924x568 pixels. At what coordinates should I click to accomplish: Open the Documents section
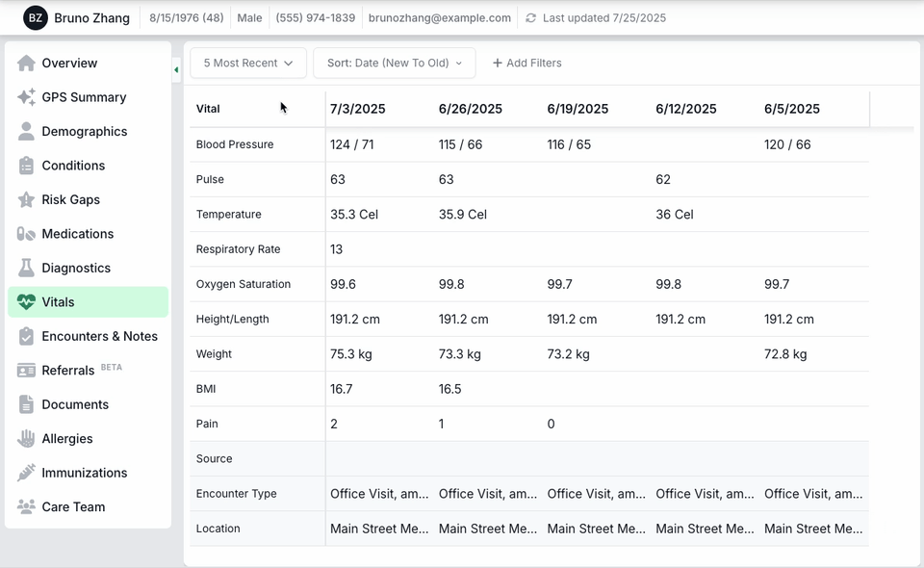pos(88,404)
